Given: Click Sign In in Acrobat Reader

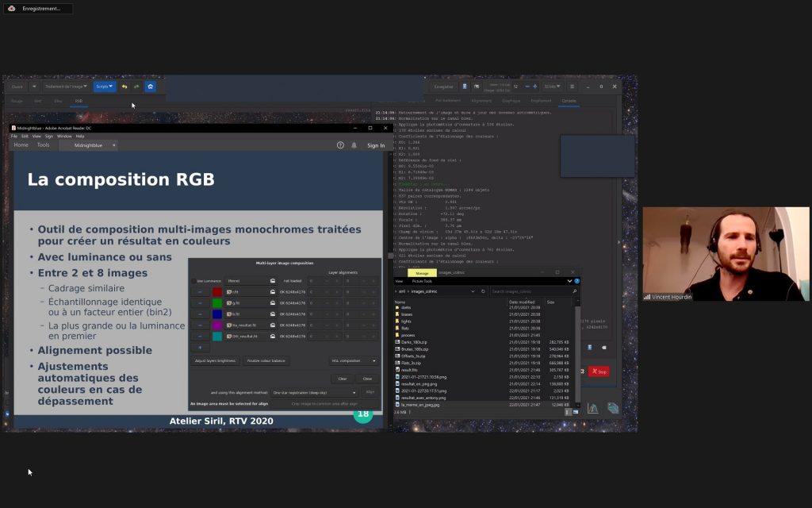Looking at the screenshot, I should tap(376, 146).
